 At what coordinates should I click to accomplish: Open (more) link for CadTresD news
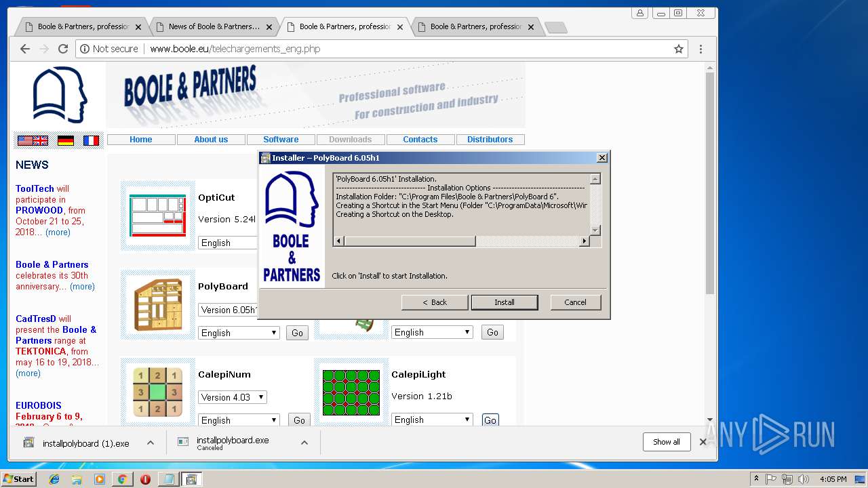coord(28,373)
